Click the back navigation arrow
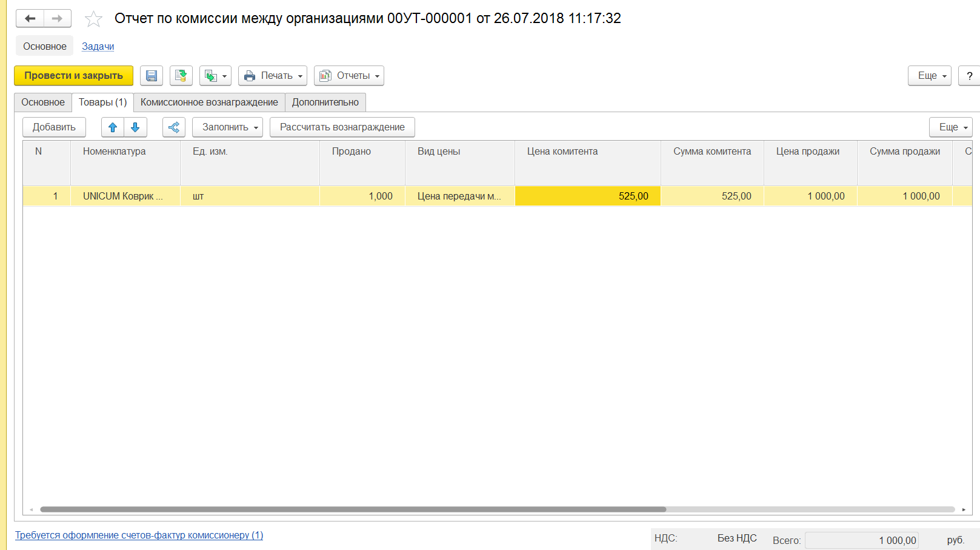 [30, 19]
